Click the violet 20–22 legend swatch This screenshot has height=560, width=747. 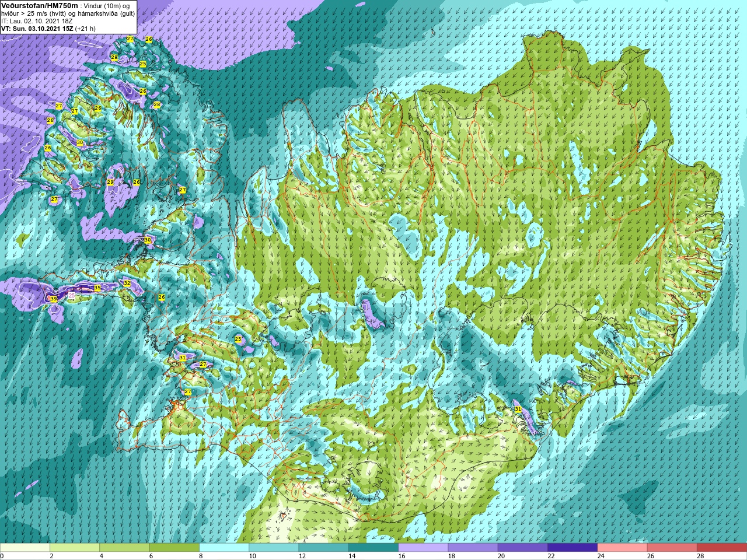point(523,548)
